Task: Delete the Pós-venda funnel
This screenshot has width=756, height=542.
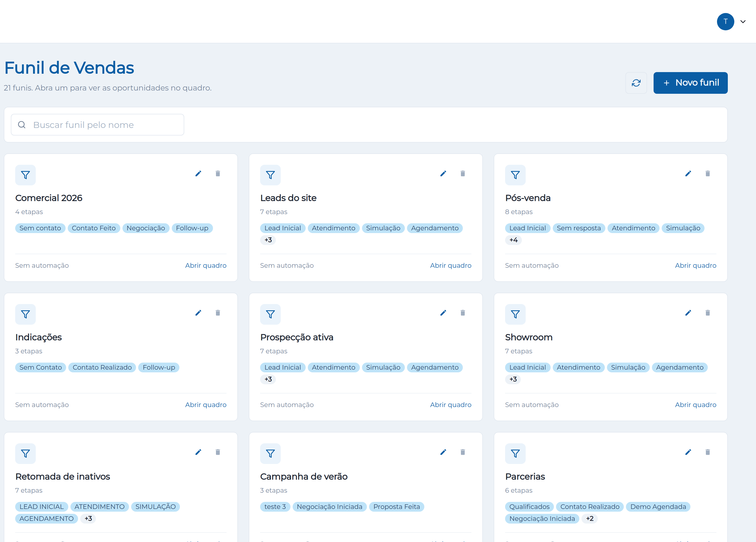Action: pos(708,174)
